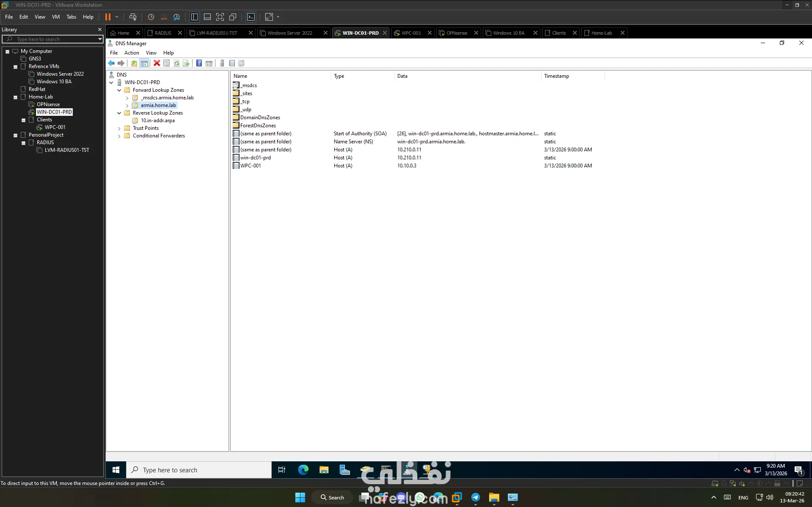
Task: Open Library search dropdown arrow
Action: point(100,39)
